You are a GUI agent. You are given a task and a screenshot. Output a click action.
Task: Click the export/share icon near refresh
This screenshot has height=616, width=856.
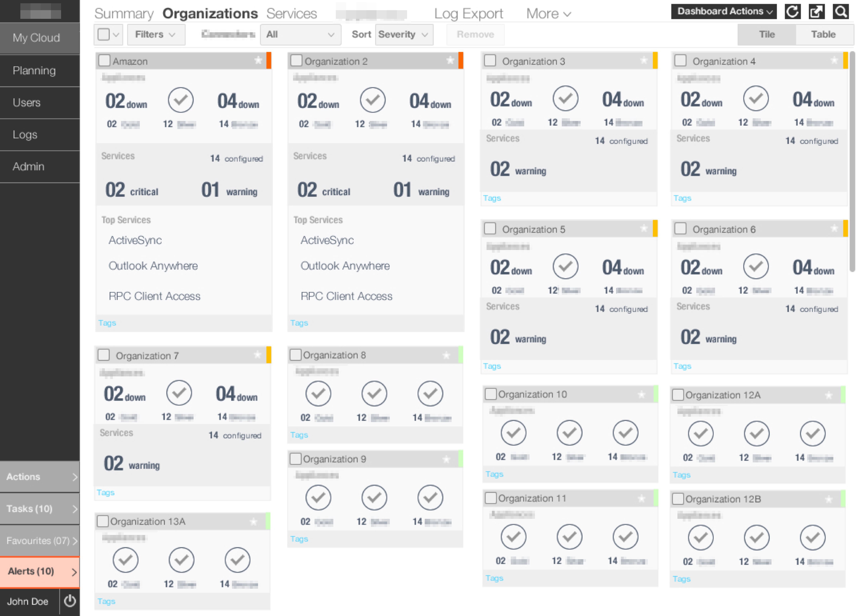(x=817, y=12)
